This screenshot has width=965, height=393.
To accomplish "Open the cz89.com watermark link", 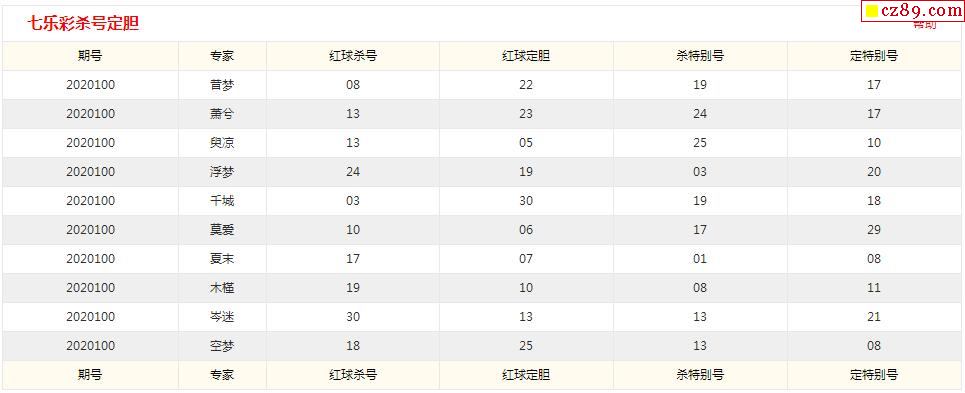I will (913, 11).
